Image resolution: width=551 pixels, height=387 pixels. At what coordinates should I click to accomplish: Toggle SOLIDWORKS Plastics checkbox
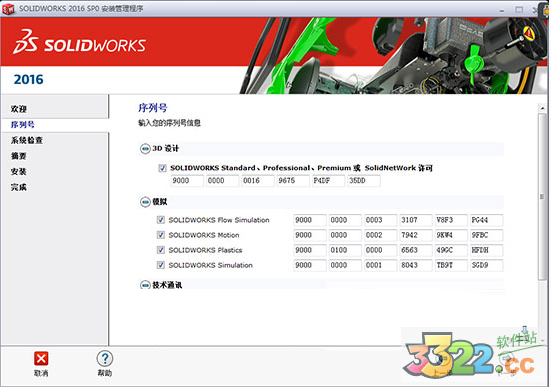[x=161, y=250]
